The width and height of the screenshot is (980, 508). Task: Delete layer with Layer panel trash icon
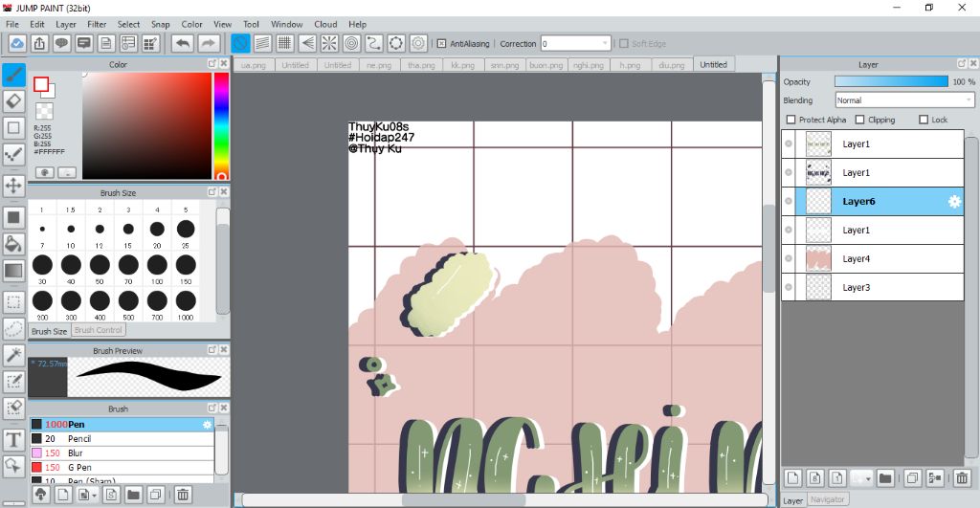pyautogui.click(x=962, y=478)
